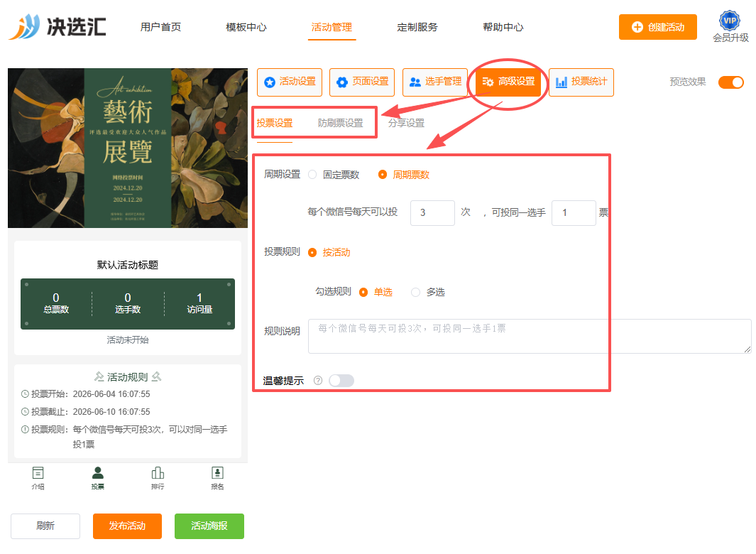Switch to the 分享设置 sub-tab
Screen dimensions: 756x554
point(407,123)
